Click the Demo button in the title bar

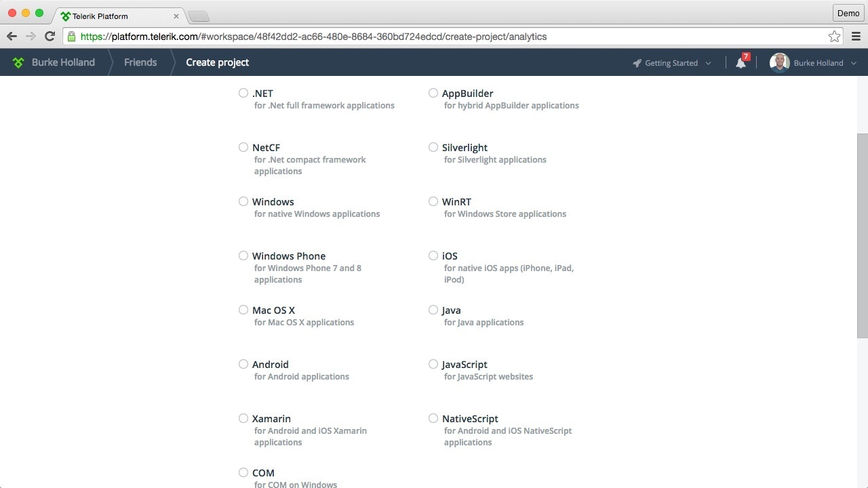[848, 13]
